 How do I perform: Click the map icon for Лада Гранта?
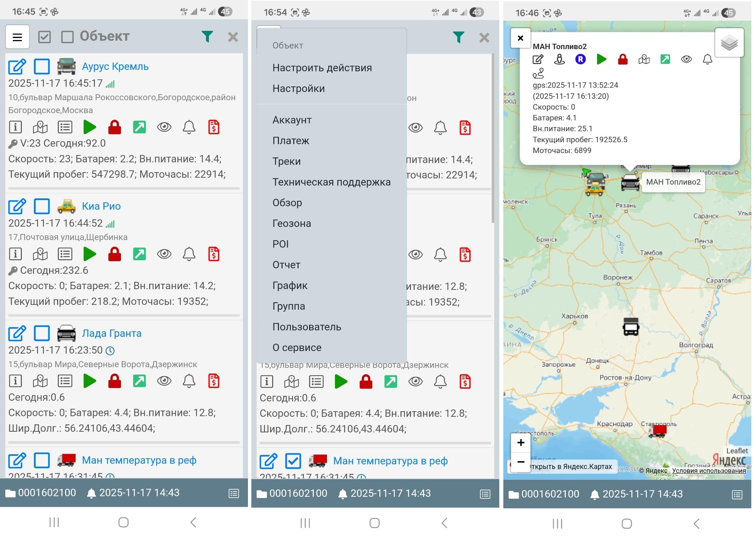[x=40, y=381]
